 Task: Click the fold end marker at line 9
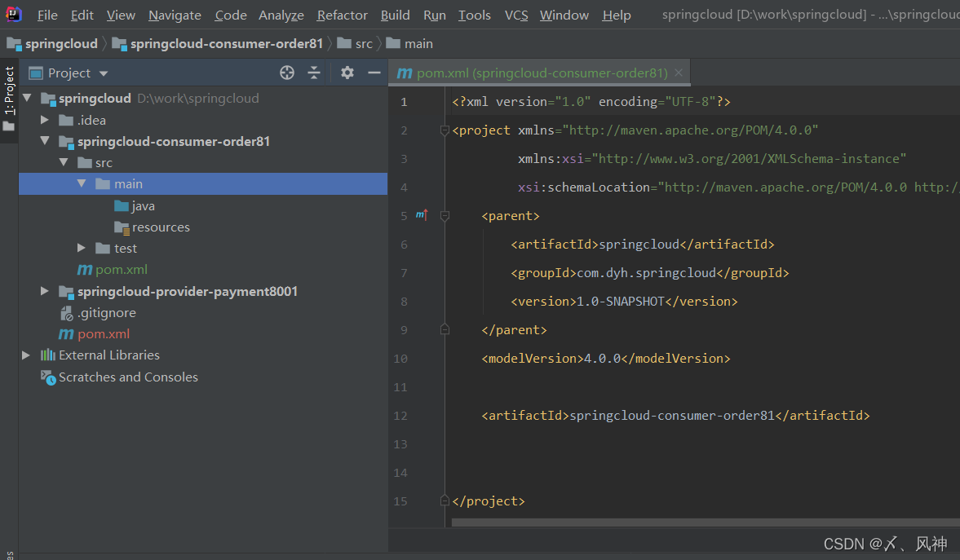445,329
